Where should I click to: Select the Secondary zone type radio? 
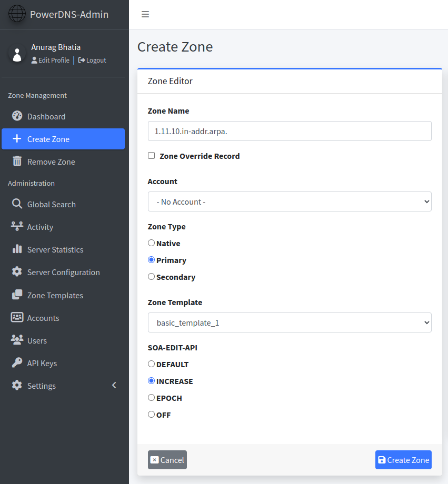pyautogui.click(x=151, y=277)
